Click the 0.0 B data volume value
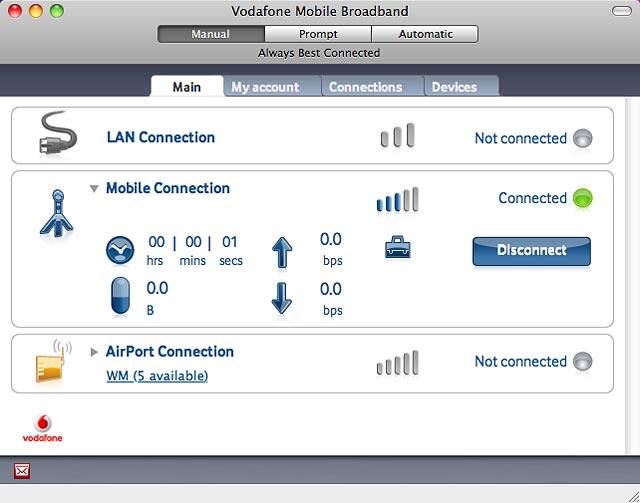Image resolution: width=640 pixels, height=503 pixels. coord(157,298)
